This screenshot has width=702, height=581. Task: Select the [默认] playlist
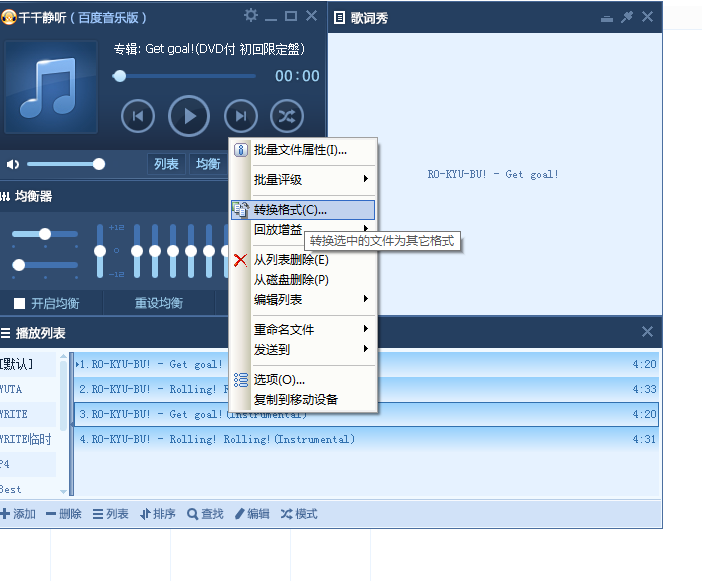[28, 364]
